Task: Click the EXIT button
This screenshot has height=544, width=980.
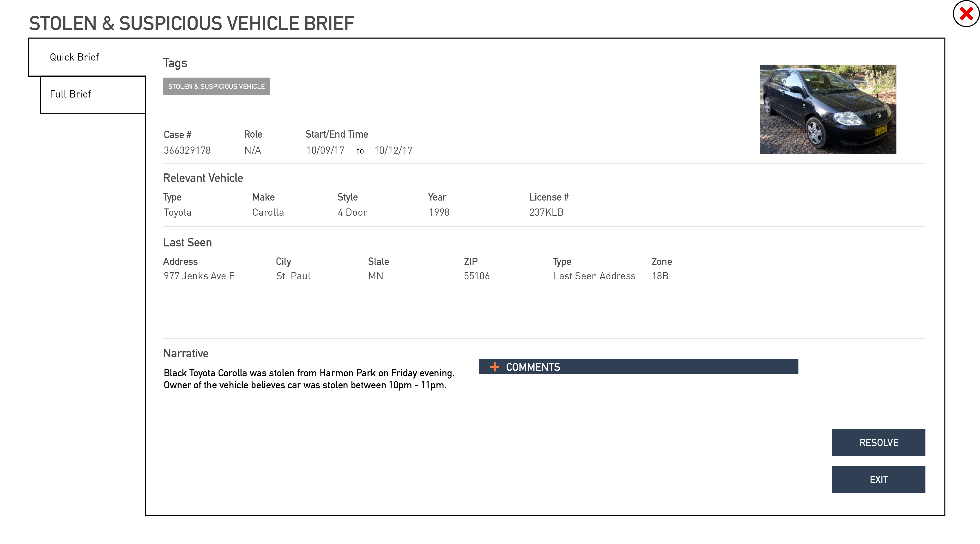Action: 878,479
